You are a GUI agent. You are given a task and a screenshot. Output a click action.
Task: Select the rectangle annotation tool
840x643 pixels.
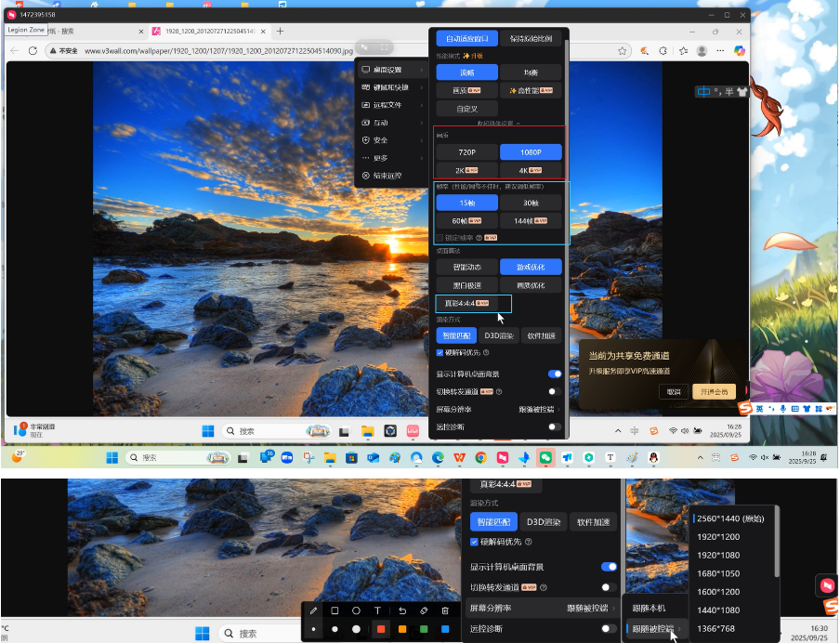pyautogui.click(x=335, y=610)
